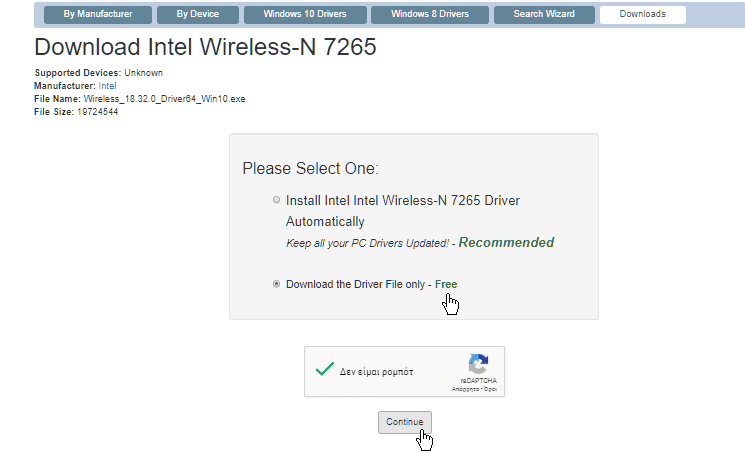Open the Windows 8 Drivers tab
Image resolution: width=745 pixels, height=452 pixels.
point(429,15)
